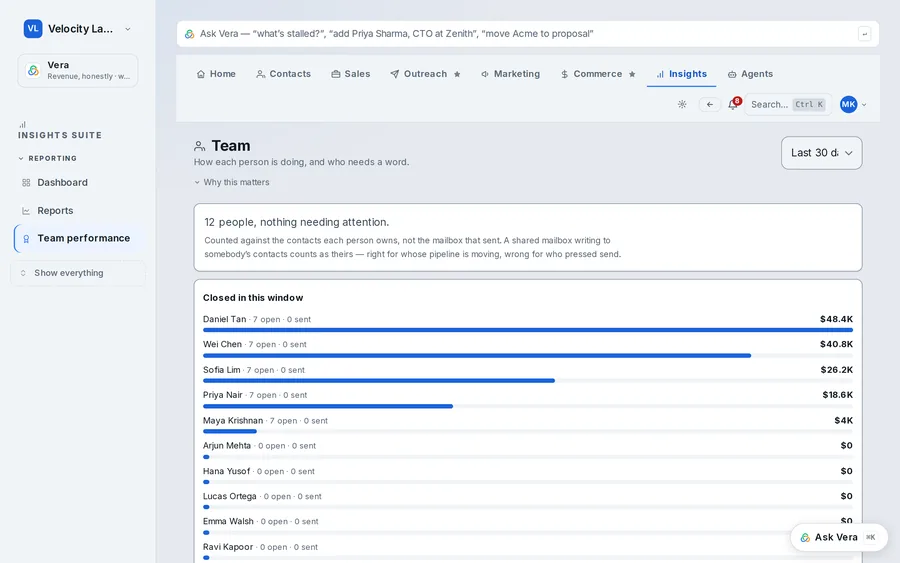Click the name Emma Walsh

[228, 521]
